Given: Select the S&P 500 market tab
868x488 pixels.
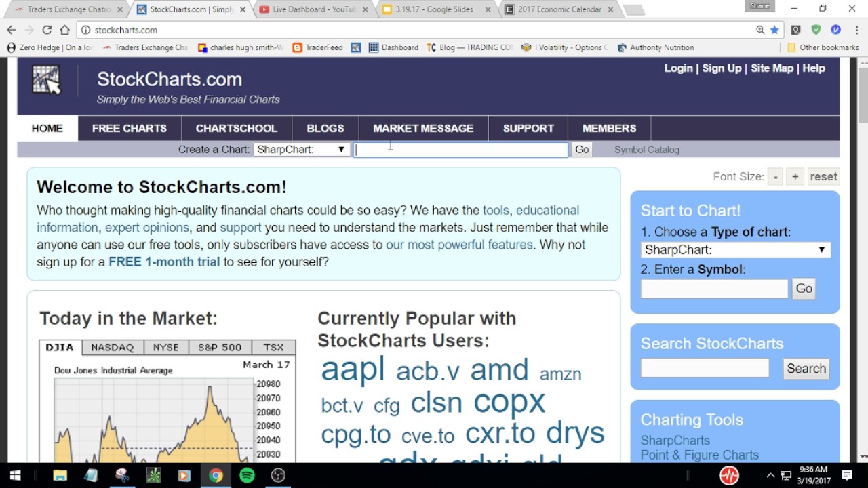Looking at the screenshot, I should [x=220, y=347].
